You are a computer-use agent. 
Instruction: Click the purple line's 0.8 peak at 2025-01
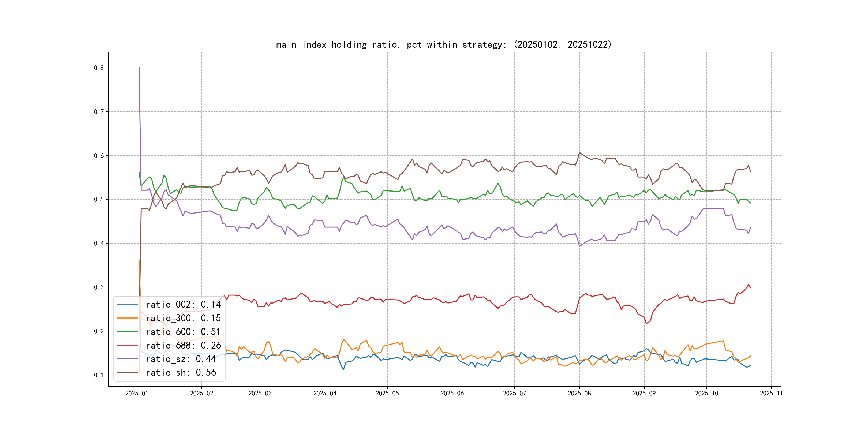[x=139, y=68]
